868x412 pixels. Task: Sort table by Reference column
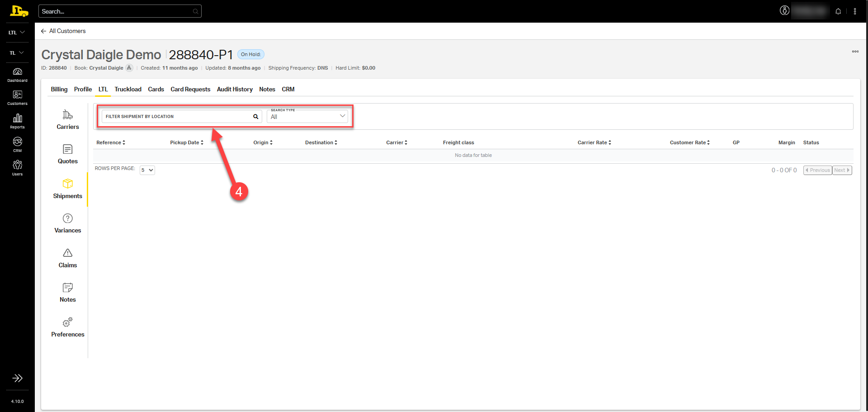click(111, 142)
